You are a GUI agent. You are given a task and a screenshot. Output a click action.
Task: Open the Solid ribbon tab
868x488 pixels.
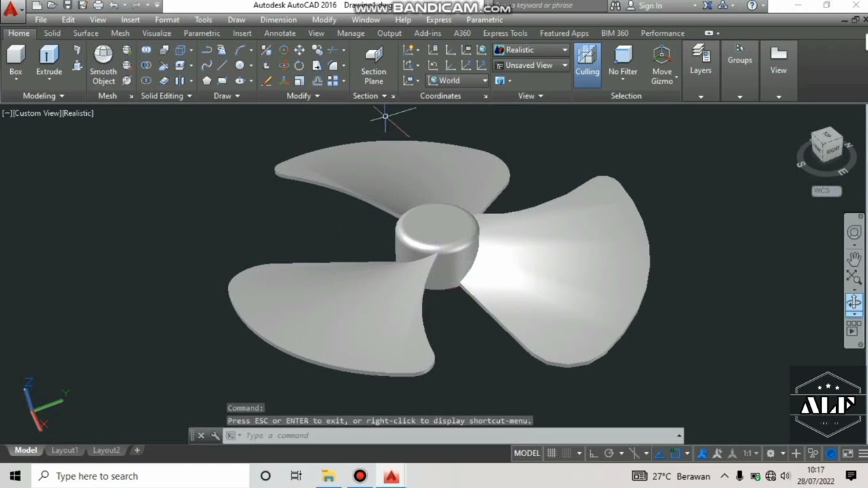point(52,33)
